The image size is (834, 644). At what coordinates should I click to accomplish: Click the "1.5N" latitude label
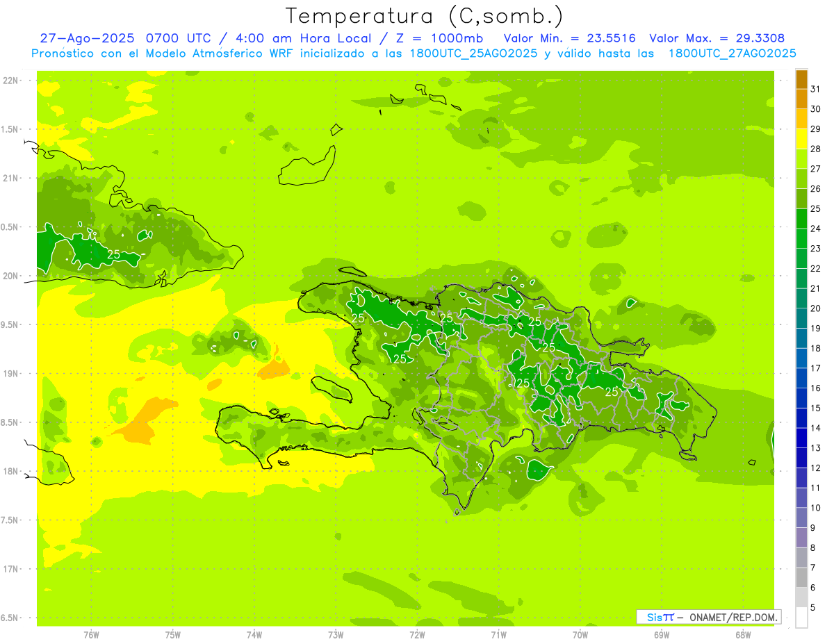coord(11,129)
